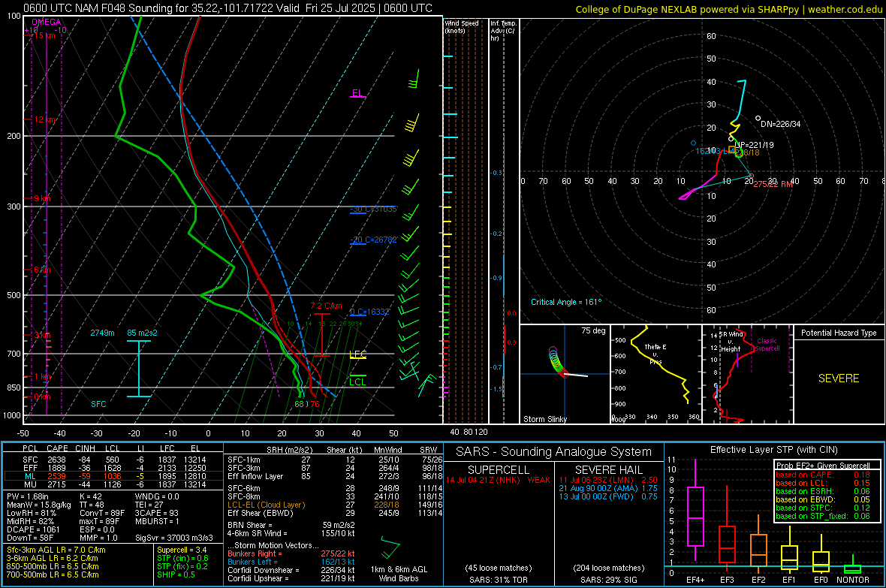Click the SARS: 29% SIG result
This screenshot has width=886, height=588.
click(x=608, y=580)
